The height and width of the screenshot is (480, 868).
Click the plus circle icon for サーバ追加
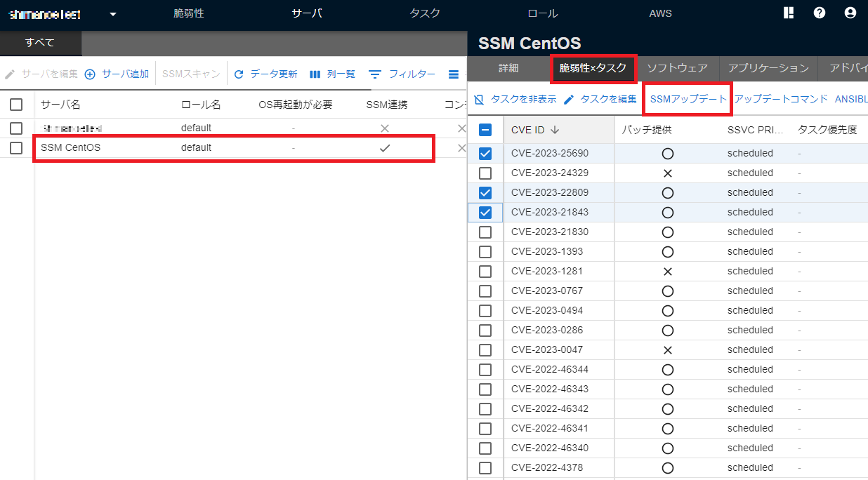click(90, 74)
